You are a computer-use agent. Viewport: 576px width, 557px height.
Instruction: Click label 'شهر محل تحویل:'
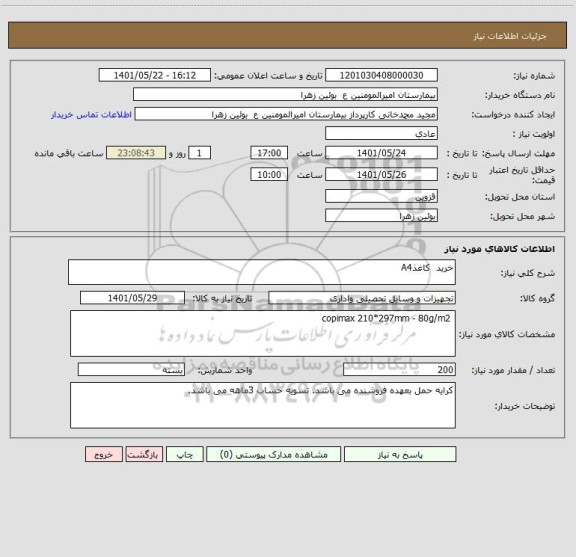pyautogui.click(x=522, y=216)
